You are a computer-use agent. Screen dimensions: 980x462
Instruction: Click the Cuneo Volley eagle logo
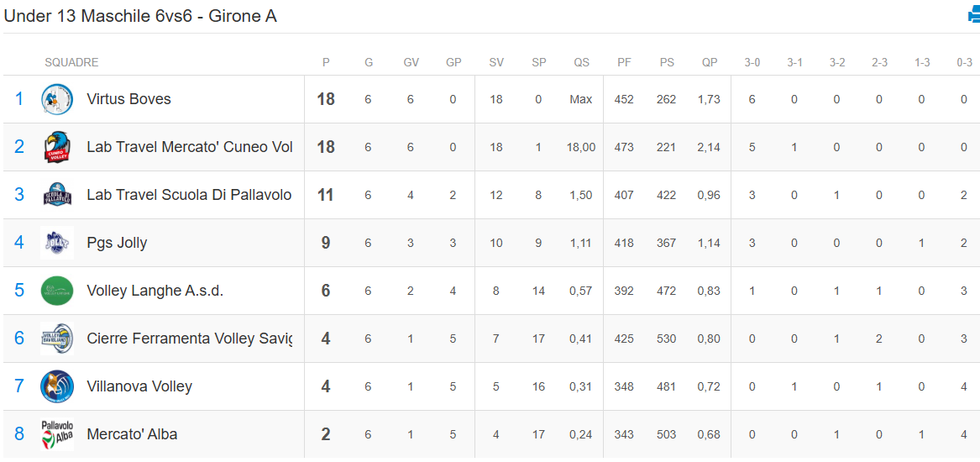tap(57, 148)
